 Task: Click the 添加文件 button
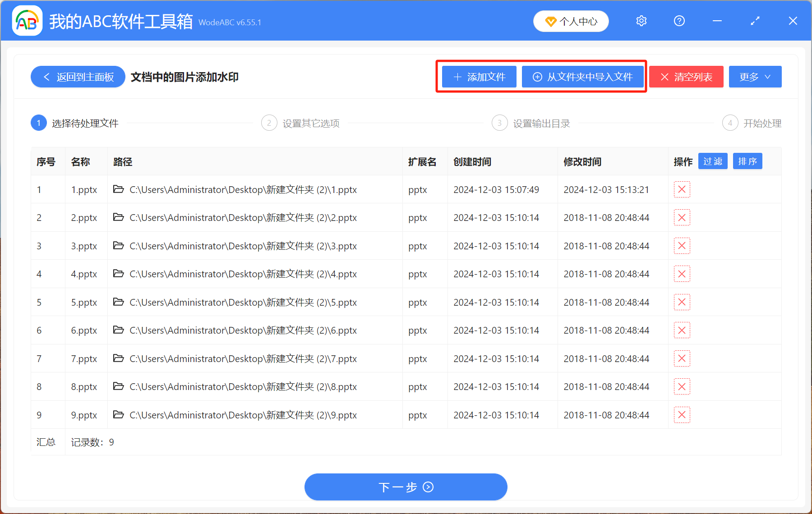coord(479,77)
